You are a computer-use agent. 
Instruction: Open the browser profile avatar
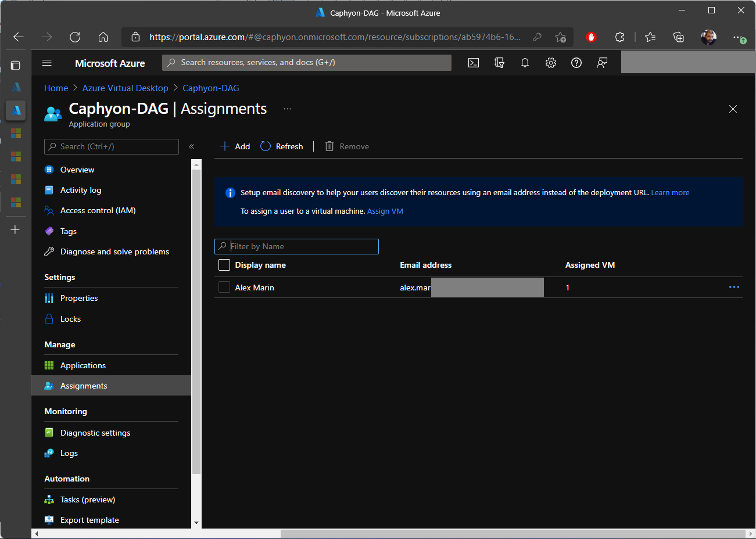click(x=708, y=37)
